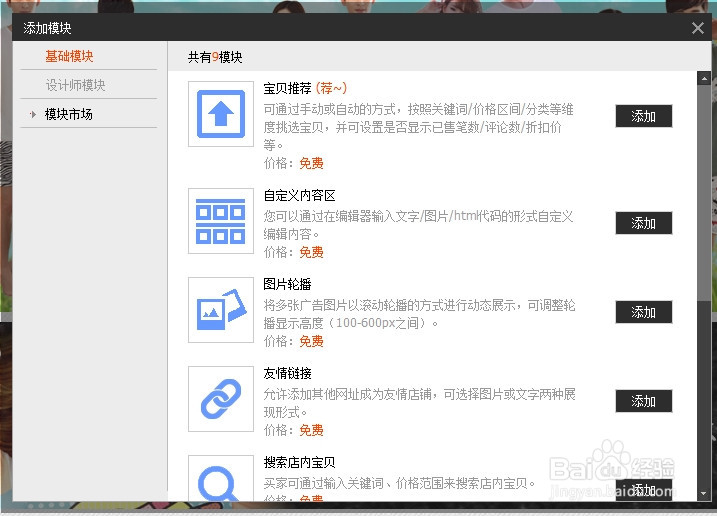
Task: Click 免费 price under 宝贝推荐
Action: coord(311,163)
